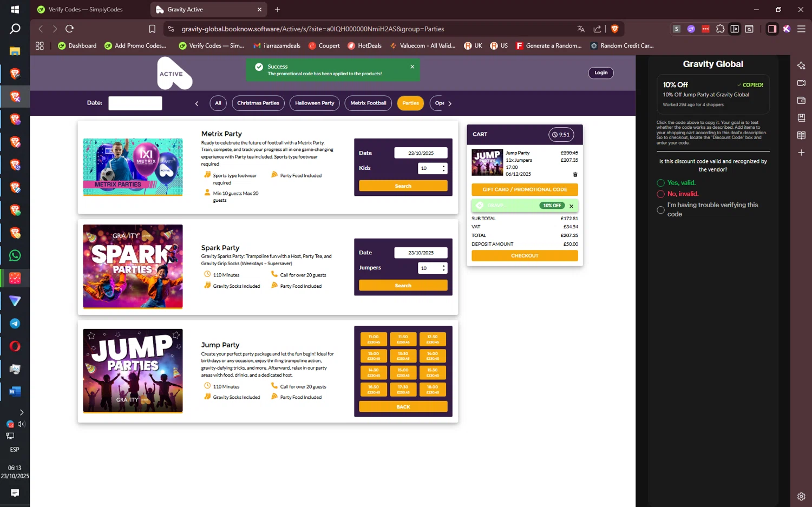Select 'No, invalid.' radio option

[x=660, y=194]
